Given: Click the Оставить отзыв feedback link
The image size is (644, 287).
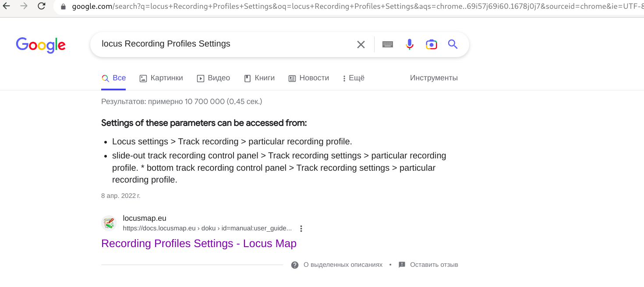Looking at the screenshot, I should [434, 265].
